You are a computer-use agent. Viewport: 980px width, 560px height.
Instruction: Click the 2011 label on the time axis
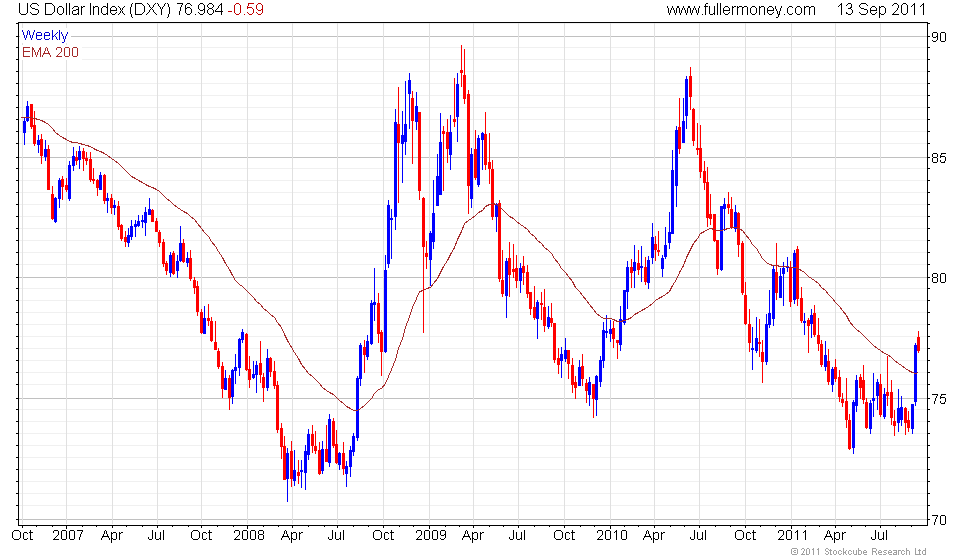click(x=792, y=535)
